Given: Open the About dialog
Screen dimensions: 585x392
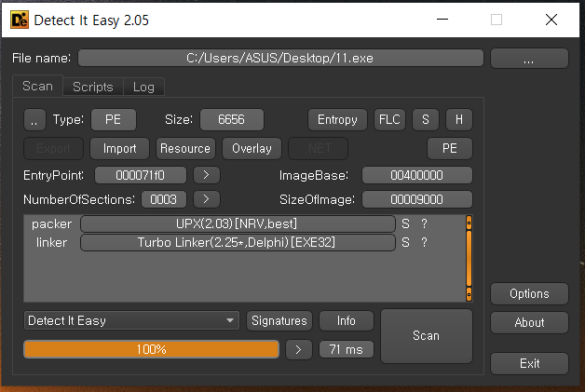Looking at the screenshot, I should 529,322.
